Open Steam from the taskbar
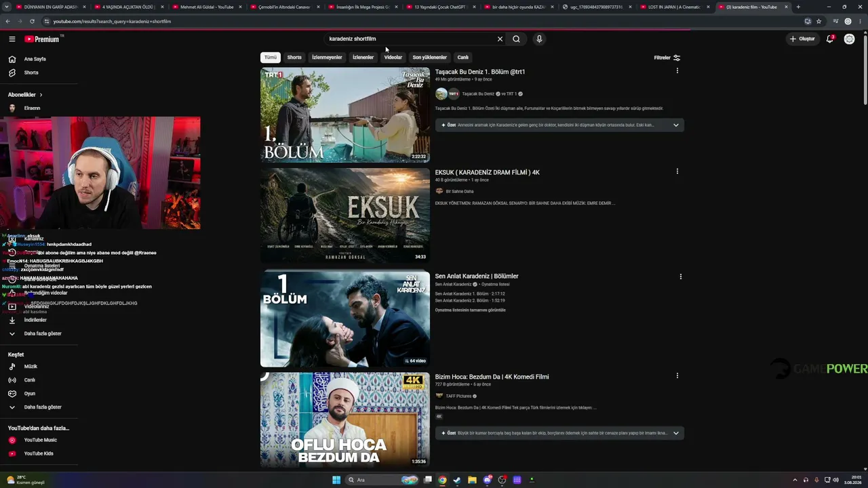Screen dimensions: 868x488 pos(457,480)
